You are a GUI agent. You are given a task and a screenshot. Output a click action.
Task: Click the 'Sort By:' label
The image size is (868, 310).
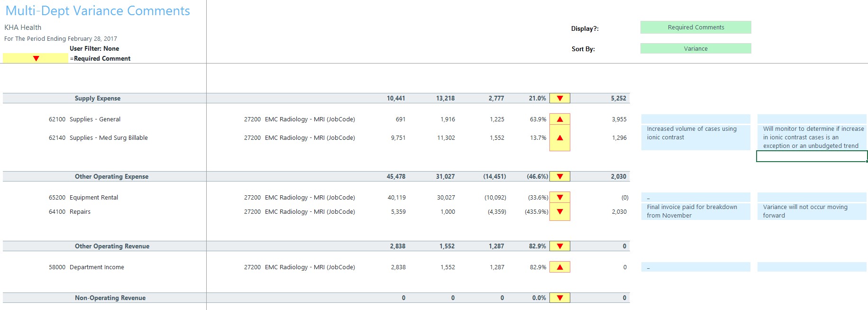[x=583, y=49]
